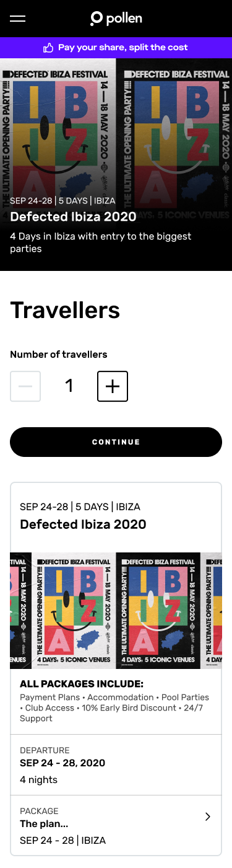This screenshot has height=868, width=232.
Task: Increase number of travellers with plus
Action: tap(113, 386)
